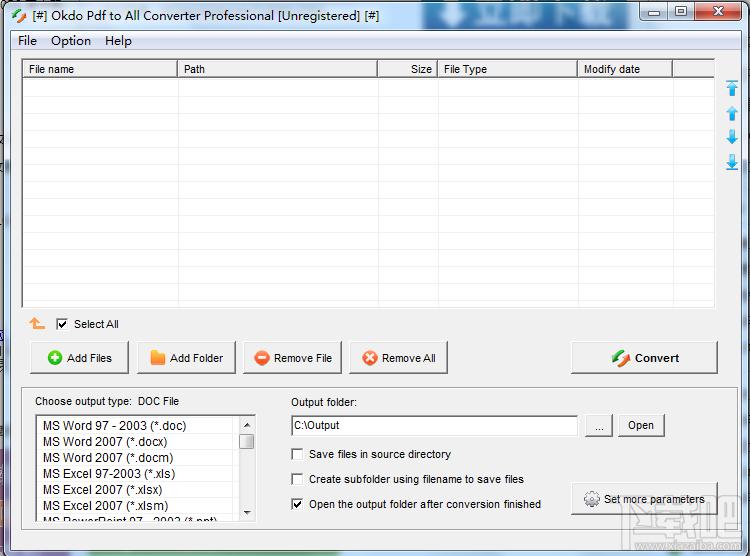Uncheck Open the output folder after conversion
This screenshot has width=750, height=556.
pyautogui.click(x=297, y=504)
